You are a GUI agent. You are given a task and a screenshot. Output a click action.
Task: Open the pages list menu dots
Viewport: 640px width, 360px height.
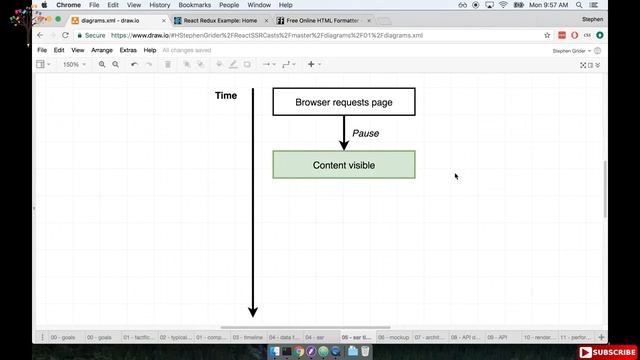click(x=42, y=337)
